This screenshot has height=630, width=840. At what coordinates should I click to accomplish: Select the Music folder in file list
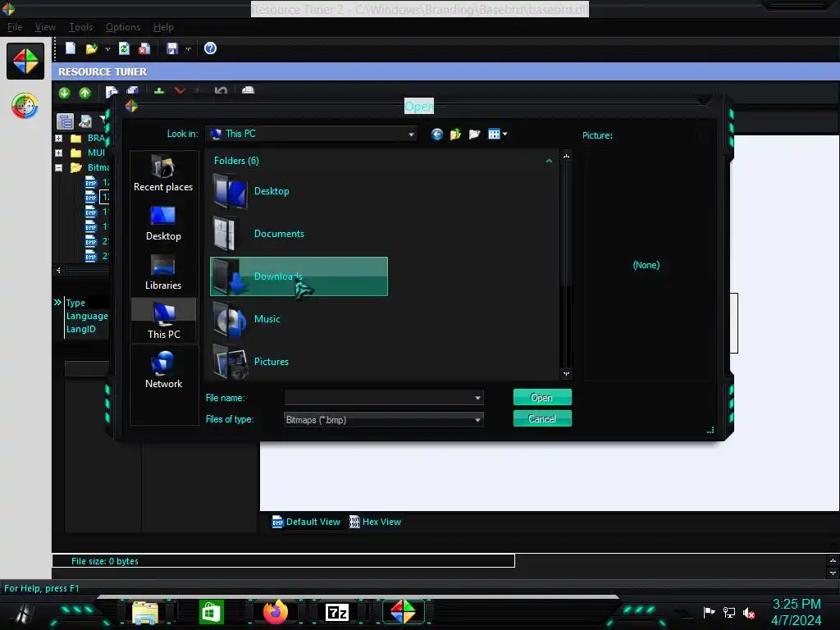(x=299, y=319)
